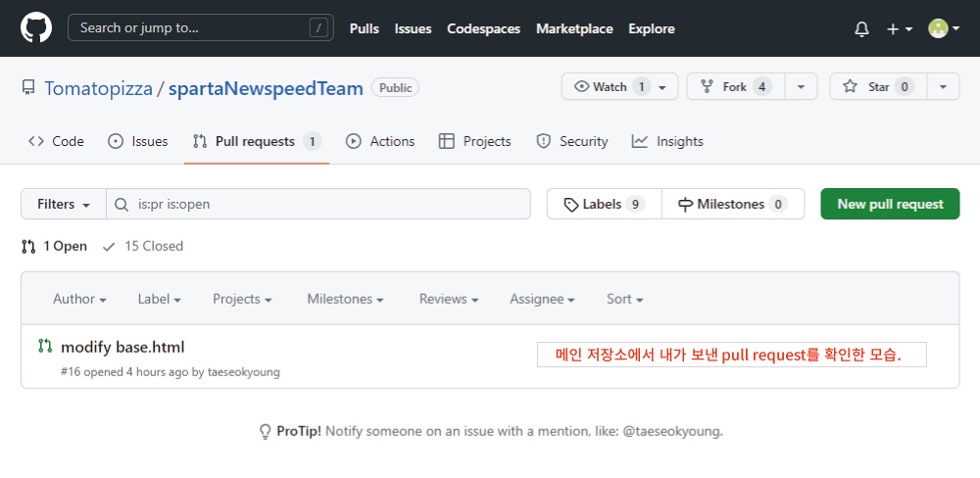The image size is (980, 478).
Task: Open the modify base.html pull request
Action: 122,347
